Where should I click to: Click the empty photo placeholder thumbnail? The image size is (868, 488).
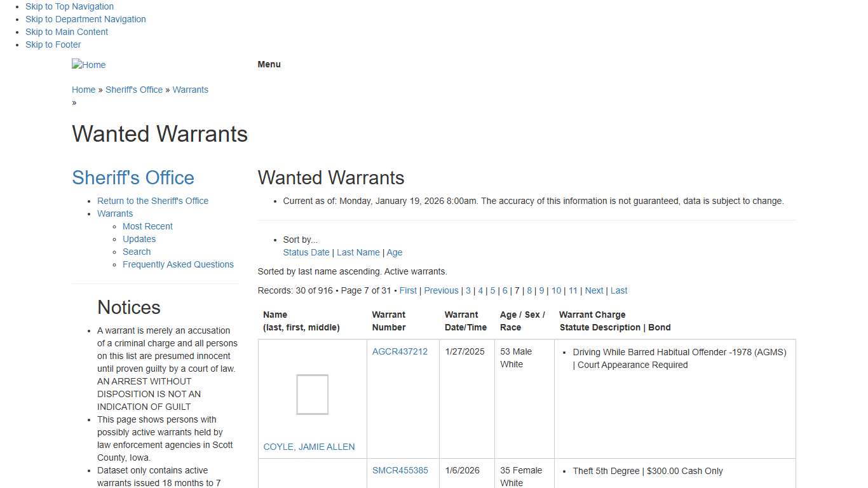point(312,394)
